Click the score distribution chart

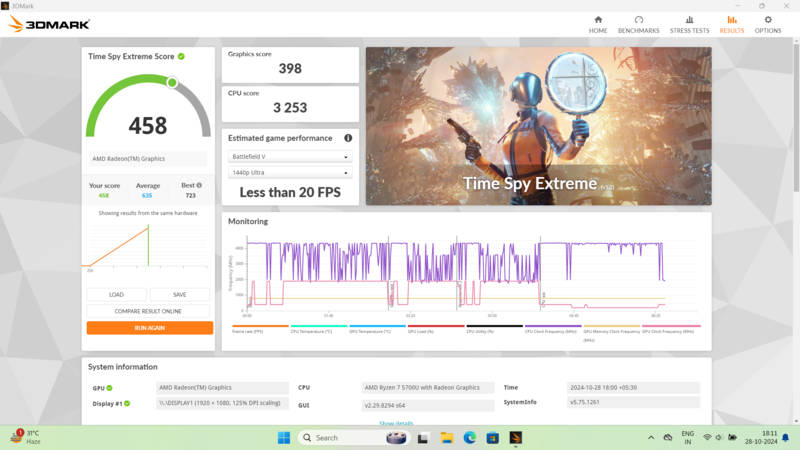(148, 246)
